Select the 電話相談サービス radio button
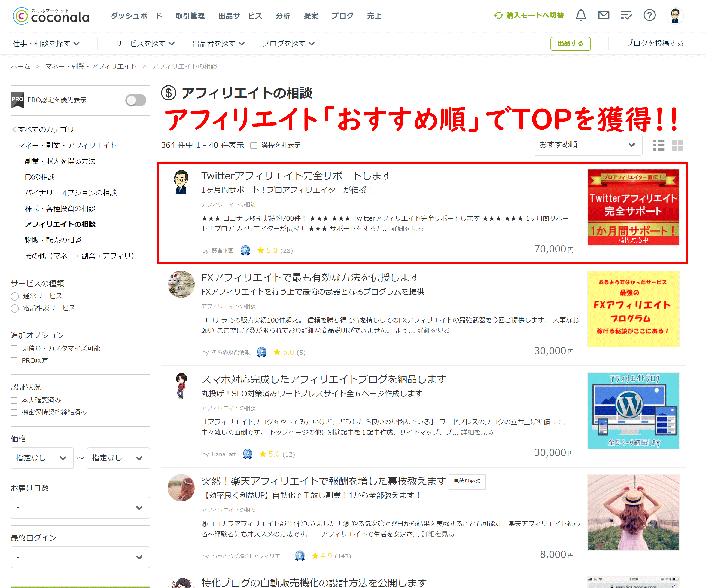Viewport: 706px width, 588px height. (15, 308)
